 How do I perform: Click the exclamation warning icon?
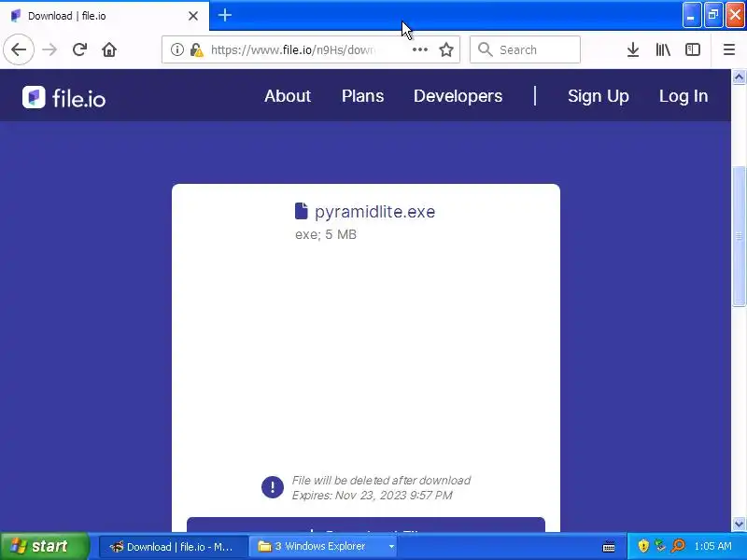[273, 487]
